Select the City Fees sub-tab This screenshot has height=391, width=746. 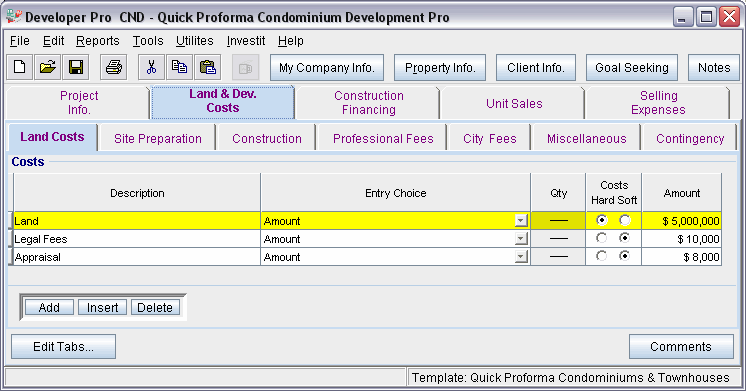click(x=490, y=138)
